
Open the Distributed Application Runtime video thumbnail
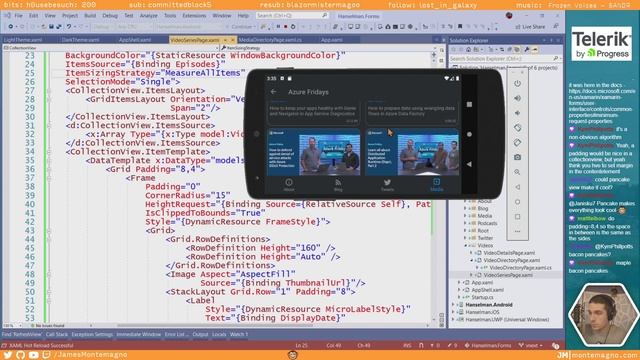[412, 153]
